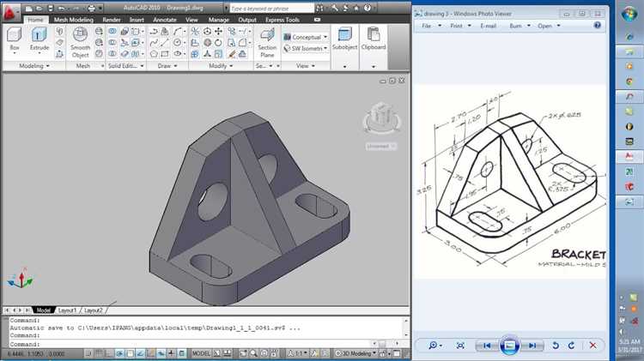Screen dimensions: 644x361
Task: Expand the Modify panel
Action: tap(221, 66)
